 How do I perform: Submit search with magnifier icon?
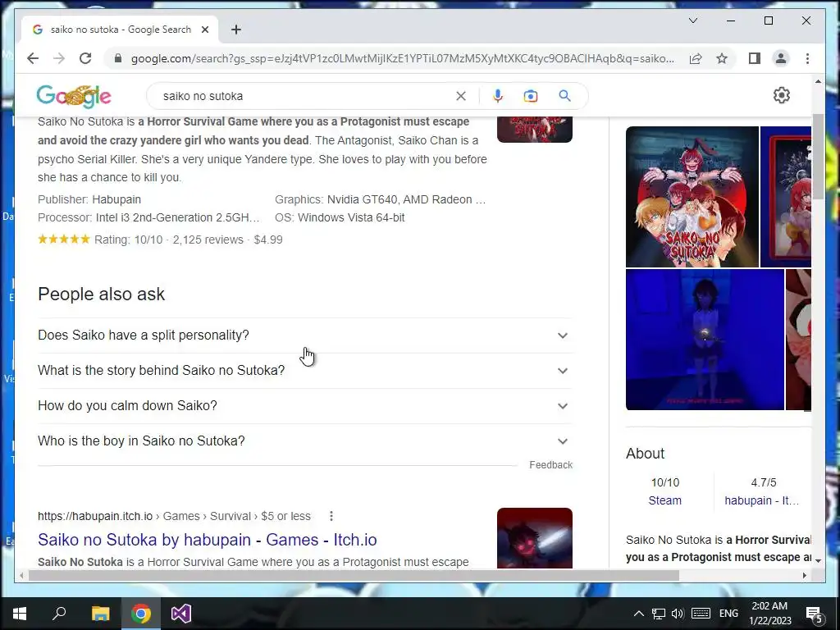[x=564, y=96]
